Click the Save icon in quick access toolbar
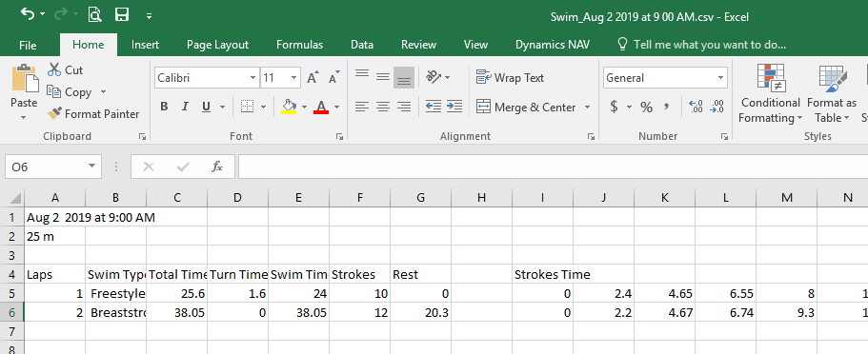This screenshot has height=354, width=868. click(122, 15)
